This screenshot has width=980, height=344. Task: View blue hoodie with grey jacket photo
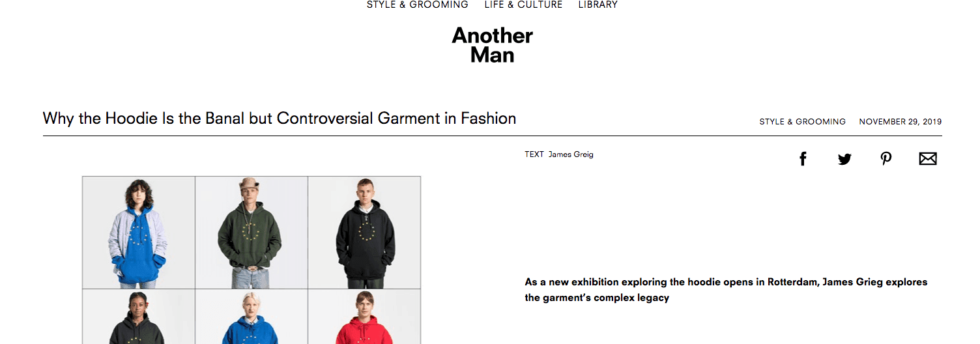coord(139,233)
